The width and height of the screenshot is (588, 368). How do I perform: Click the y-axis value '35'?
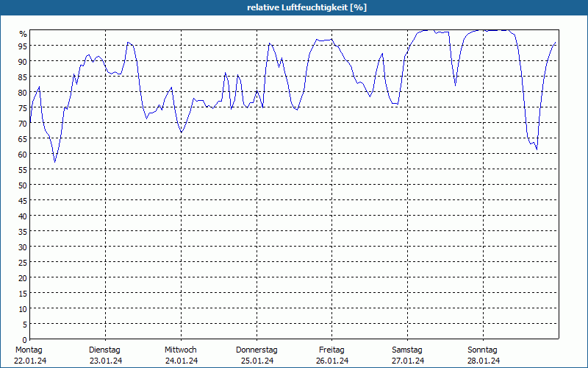(23, 232)
